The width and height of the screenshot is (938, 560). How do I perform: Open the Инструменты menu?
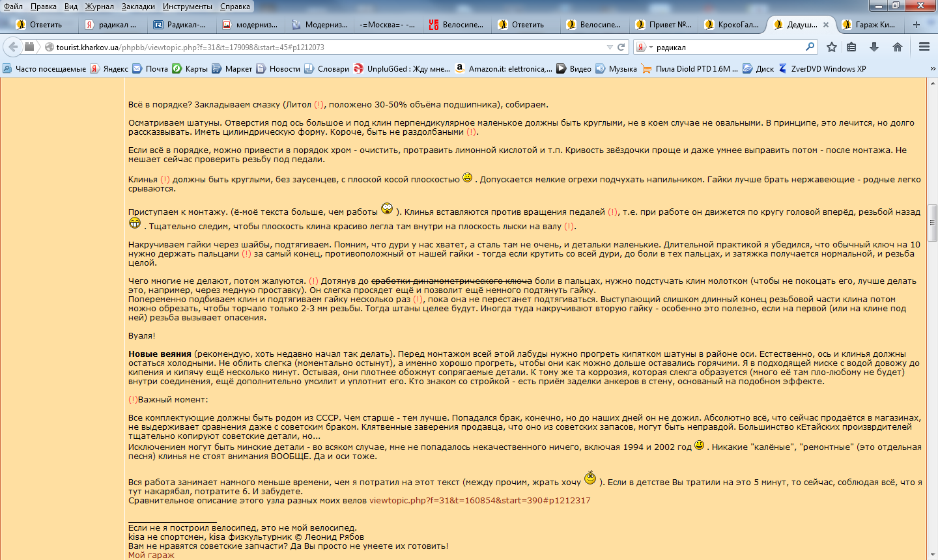187,7
